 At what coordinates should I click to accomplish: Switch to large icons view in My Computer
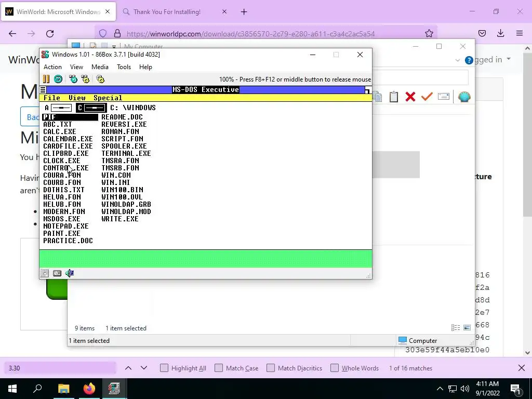click(467, 328)
